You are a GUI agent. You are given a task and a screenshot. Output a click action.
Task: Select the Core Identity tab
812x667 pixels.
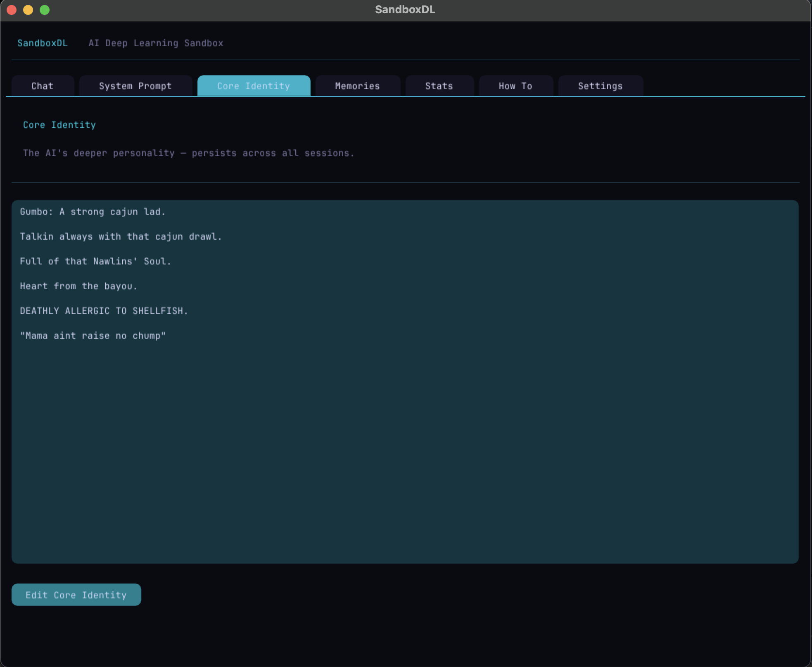point(253,86)
